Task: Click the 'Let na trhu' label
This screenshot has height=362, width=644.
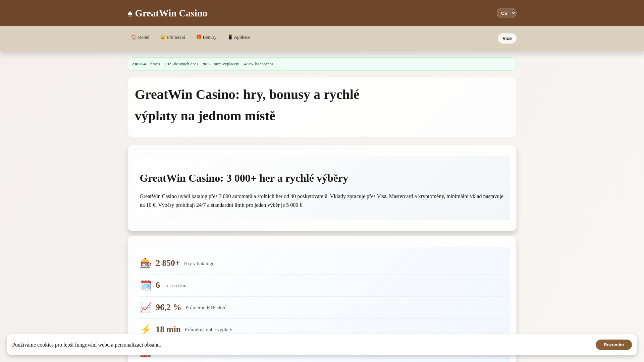Action: coord(175,286)
